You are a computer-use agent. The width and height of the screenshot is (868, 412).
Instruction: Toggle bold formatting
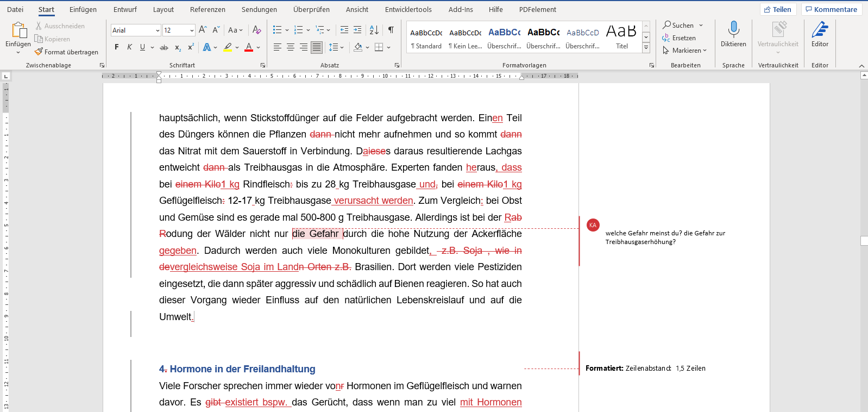coord(116,47)
